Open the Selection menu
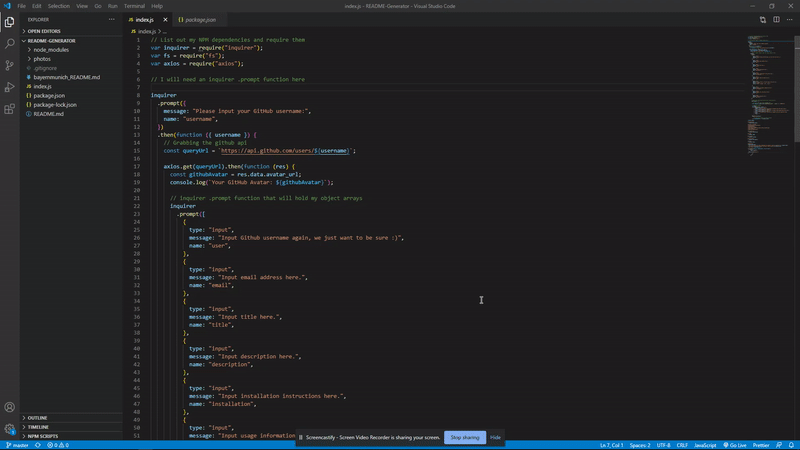 tap(59, 6)
